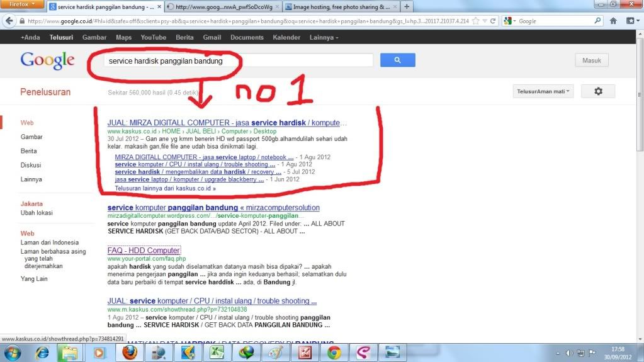Open the Firefox home page icon
Image resolution: width=644 pixels, height=362 pixels.
[613, 21]
